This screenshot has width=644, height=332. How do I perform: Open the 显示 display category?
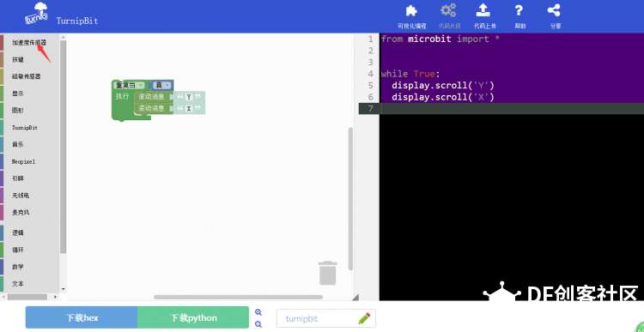(18, 94)
